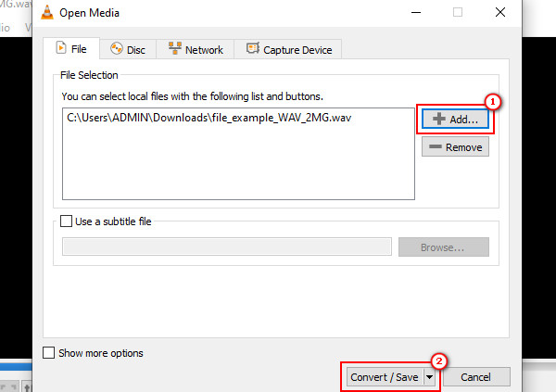The image size is (556, 392).
Task: Minimize the Open Media dialog
Action: 416,12
